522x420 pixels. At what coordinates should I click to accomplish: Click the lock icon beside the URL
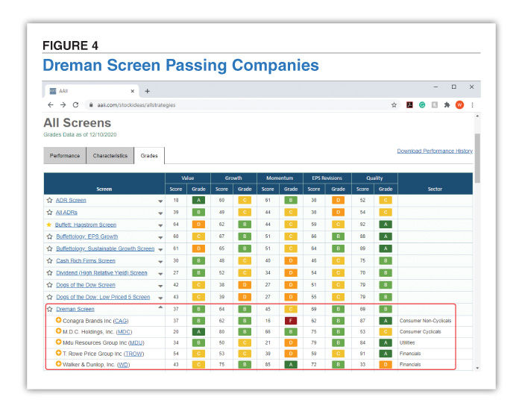(90, 105)
